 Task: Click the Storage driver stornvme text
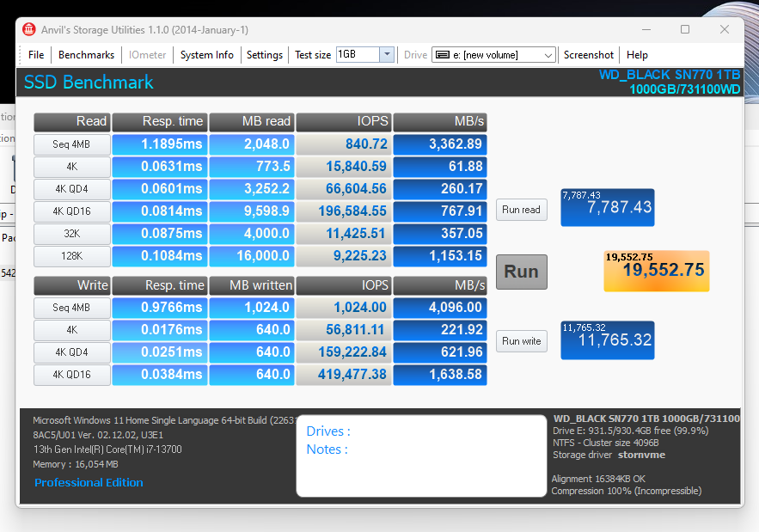609,455
